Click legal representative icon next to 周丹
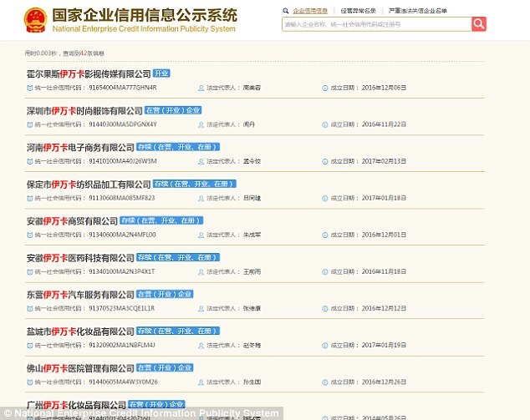The width and height of the screenshot is (530, 420). [x=201, y=124]
